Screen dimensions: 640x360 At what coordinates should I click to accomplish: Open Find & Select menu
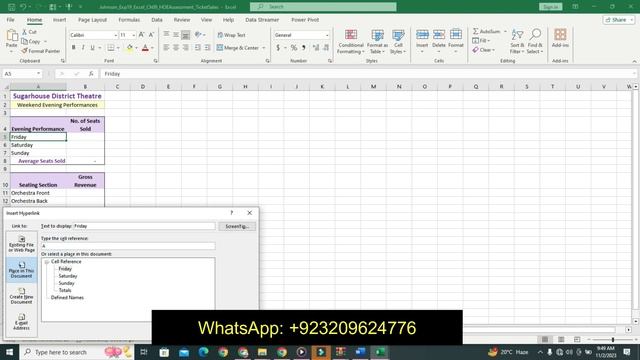click(535, 41)
